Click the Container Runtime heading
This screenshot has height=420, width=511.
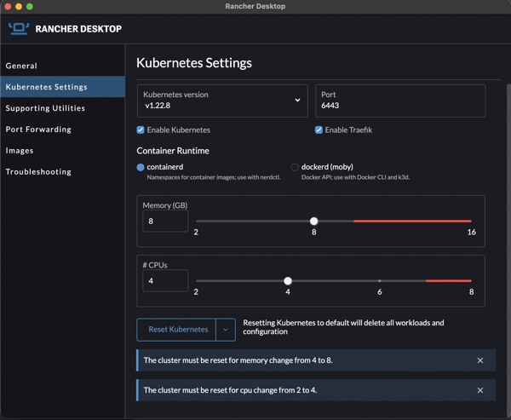click(x=173, y=151)
